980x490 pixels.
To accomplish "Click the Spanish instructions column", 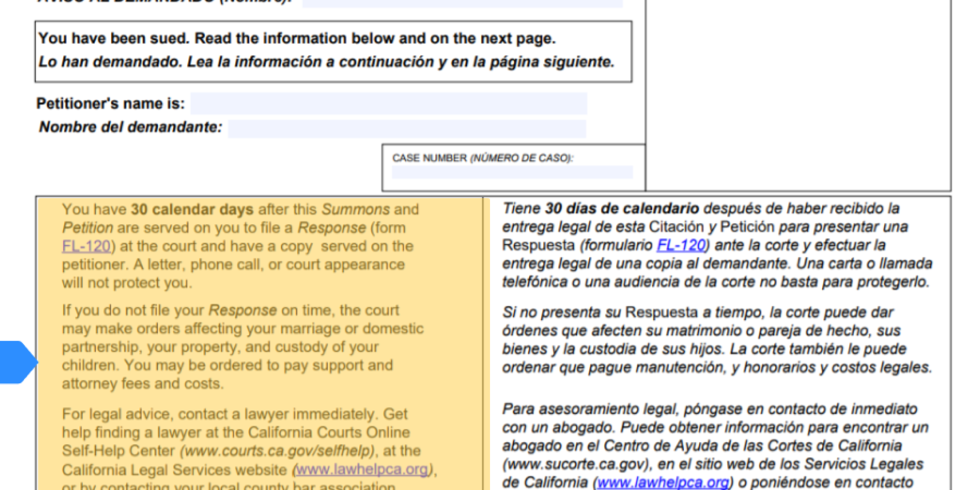I will click(718, 335).
